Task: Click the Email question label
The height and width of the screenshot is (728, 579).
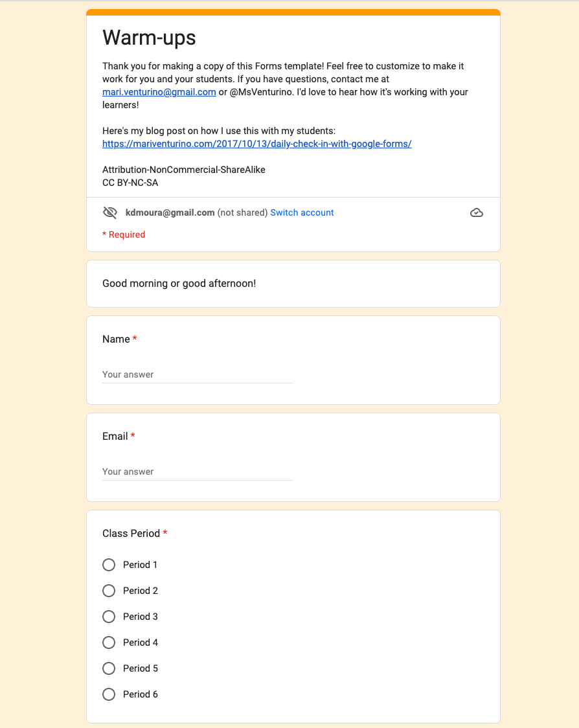Action: coord(115,437)
